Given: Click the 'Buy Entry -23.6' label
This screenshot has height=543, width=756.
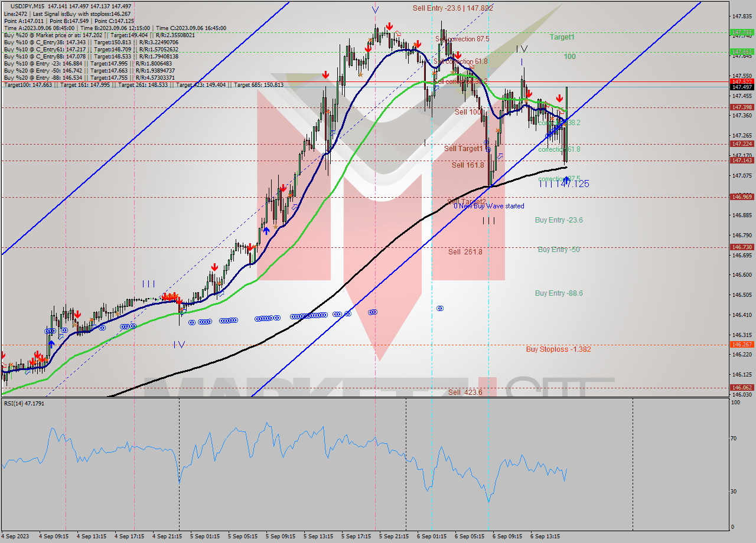Looking at the screenshot, I should point(559,220).
